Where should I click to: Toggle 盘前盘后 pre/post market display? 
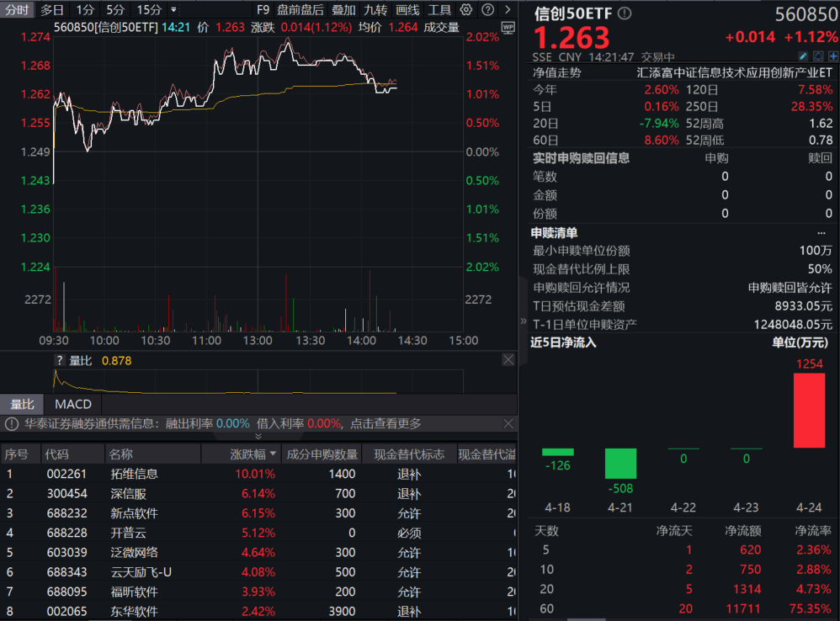300,10
